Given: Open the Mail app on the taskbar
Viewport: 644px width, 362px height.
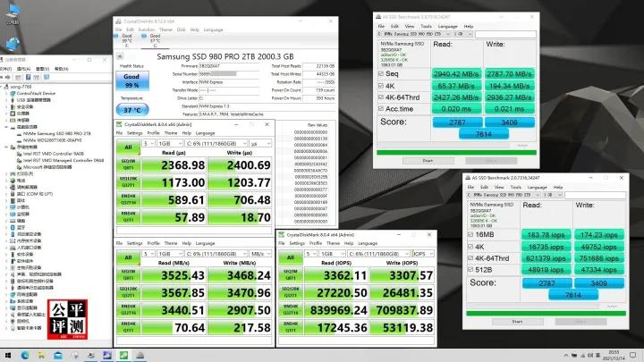Looking at the screenshot, I should point(58,356).
